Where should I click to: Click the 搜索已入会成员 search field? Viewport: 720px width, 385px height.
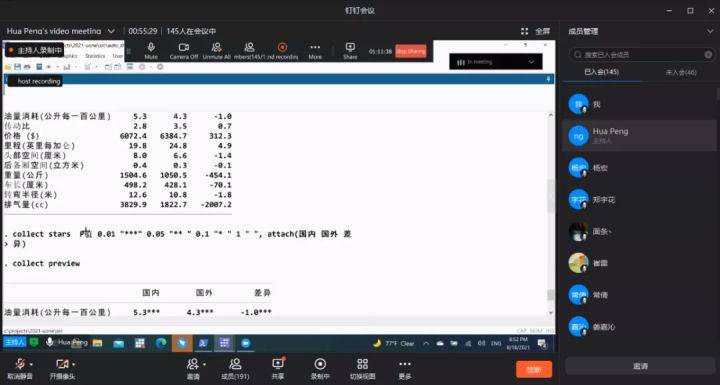click(641, 55)
